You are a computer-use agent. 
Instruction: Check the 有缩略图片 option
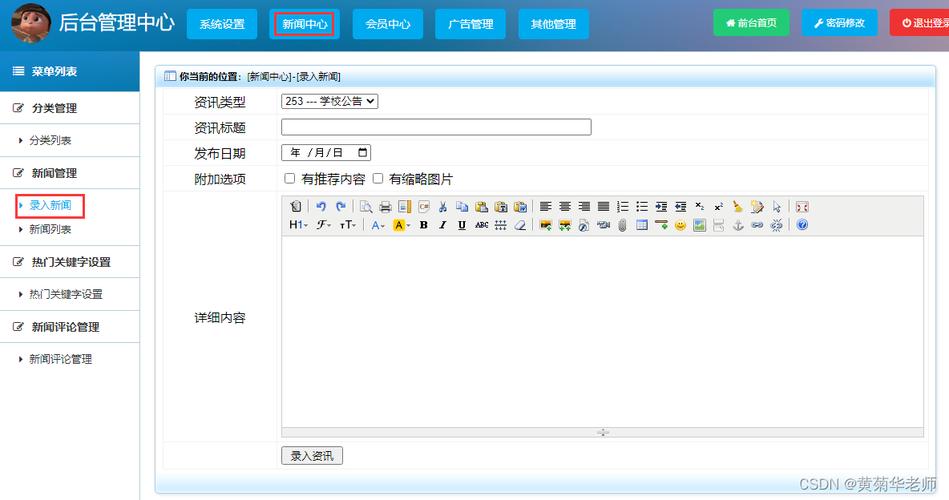click(x=378, y=178)
